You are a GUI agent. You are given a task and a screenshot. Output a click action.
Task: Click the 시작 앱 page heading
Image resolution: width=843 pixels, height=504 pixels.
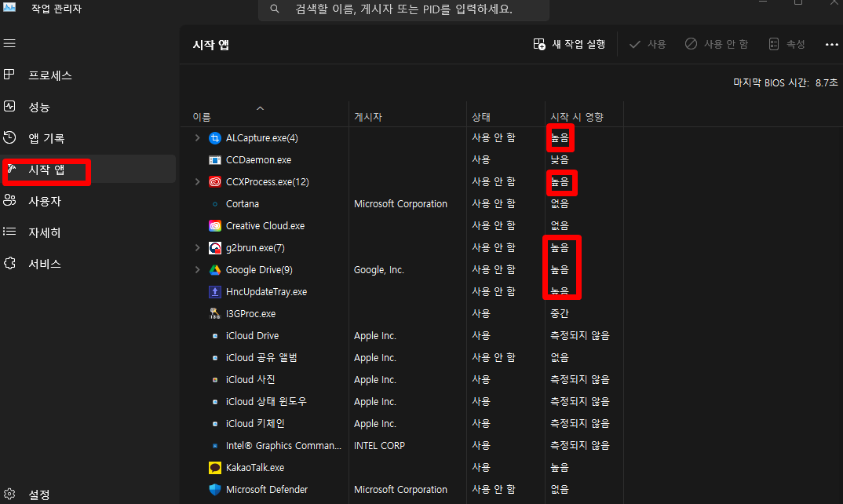pos(210,45)
